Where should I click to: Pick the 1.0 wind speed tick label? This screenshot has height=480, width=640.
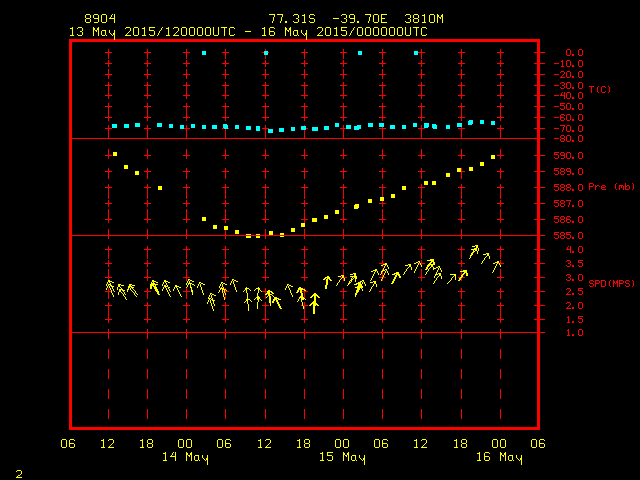pos(574,333)
